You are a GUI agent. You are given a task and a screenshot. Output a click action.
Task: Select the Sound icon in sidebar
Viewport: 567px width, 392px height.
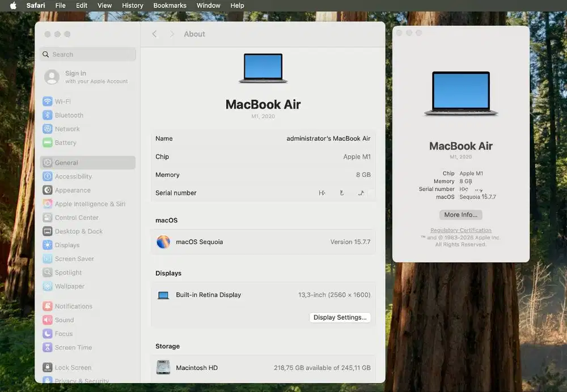coord(48,319)
